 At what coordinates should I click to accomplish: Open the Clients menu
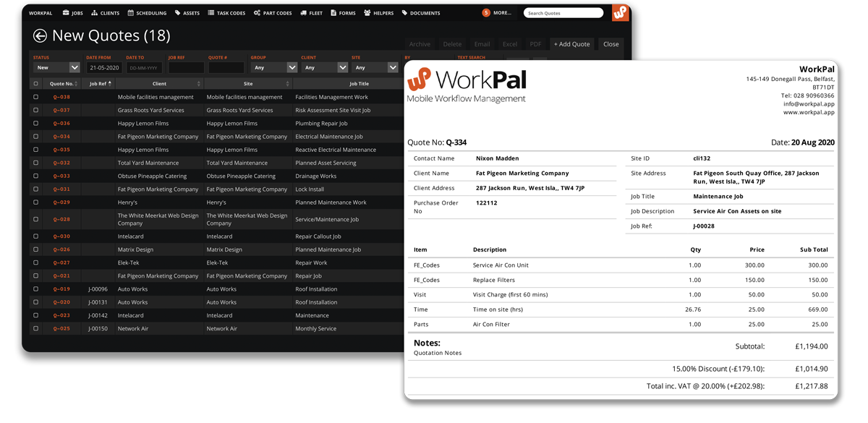(x=105, y=13)
